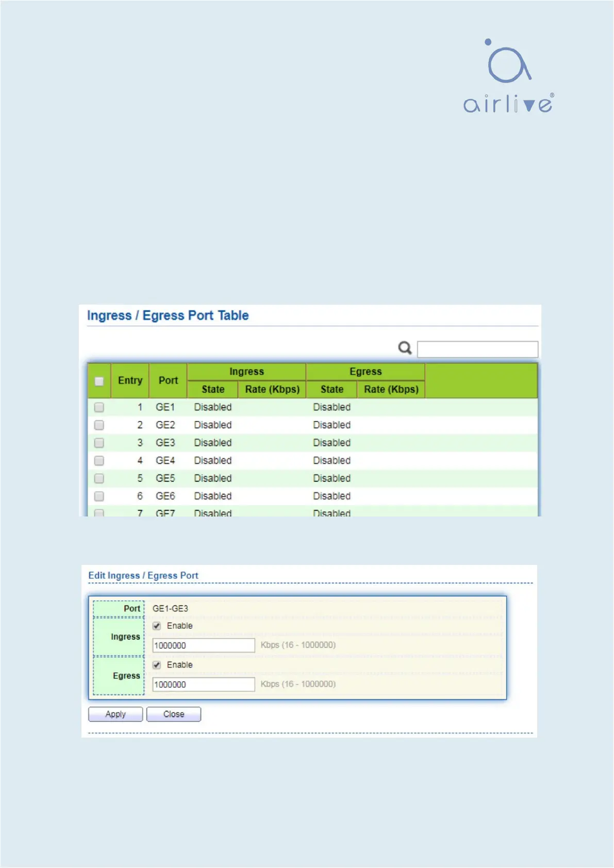Click the Egress Rate (Kbps) header
614x868 pixels.
tap(391, 390)
